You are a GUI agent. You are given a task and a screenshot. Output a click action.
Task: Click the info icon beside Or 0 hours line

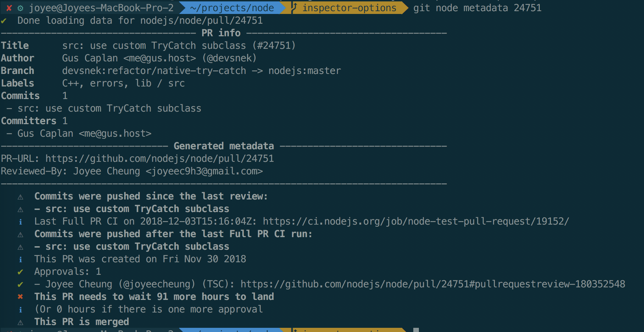coord(21,310)
